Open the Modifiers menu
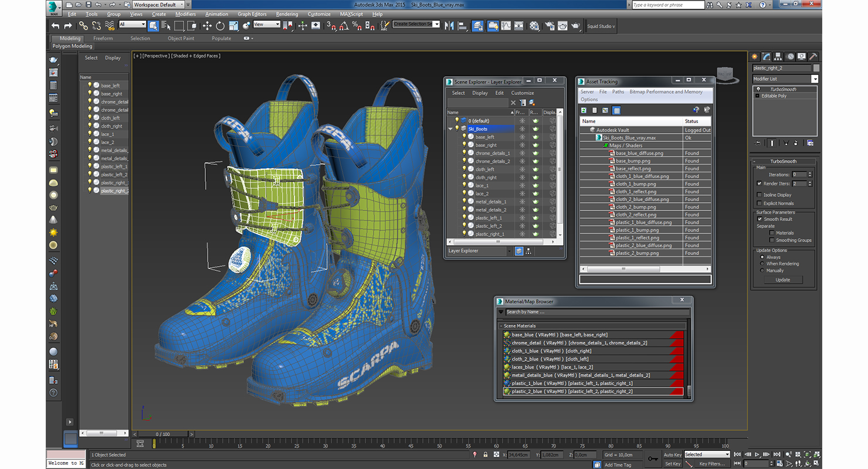 click(185, 14)
